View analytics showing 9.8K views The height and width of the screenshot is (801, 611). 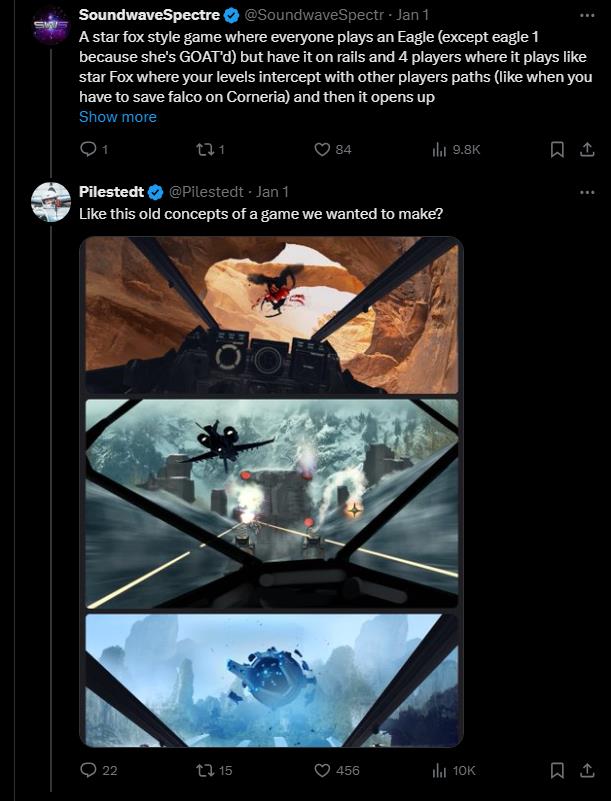439,149
